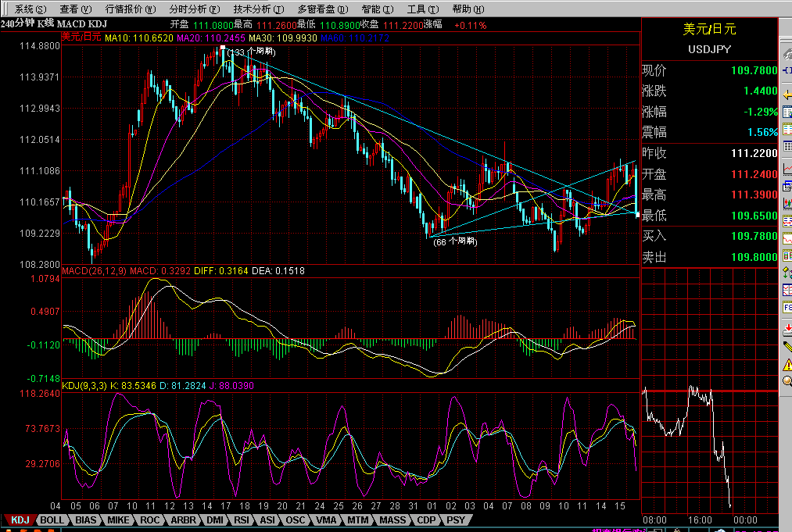Switch to the BOLL indicator tab
This screenshot has width=792, height=532.
pyautogui.click(x=52, y=520)
